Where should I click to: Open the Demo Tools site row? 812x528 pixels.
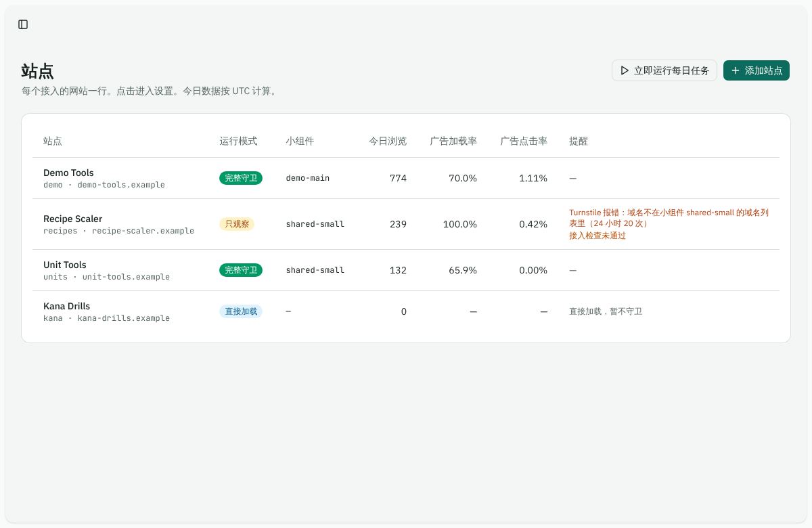tap(406, 178)
